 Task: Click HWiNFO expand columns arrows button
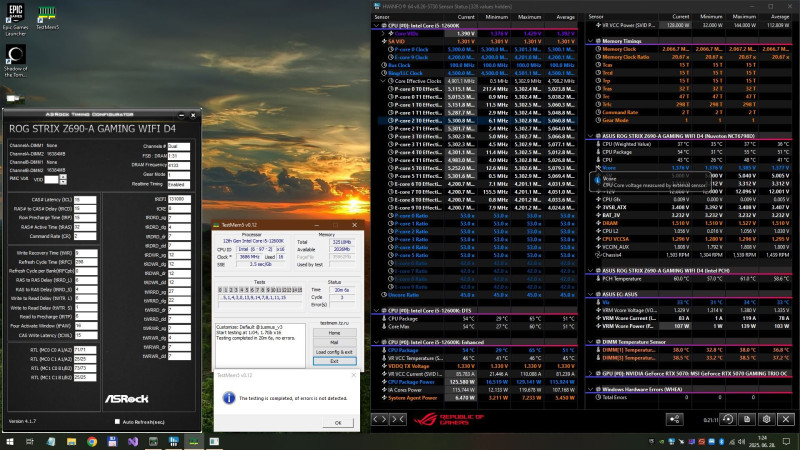pos(380,419)
